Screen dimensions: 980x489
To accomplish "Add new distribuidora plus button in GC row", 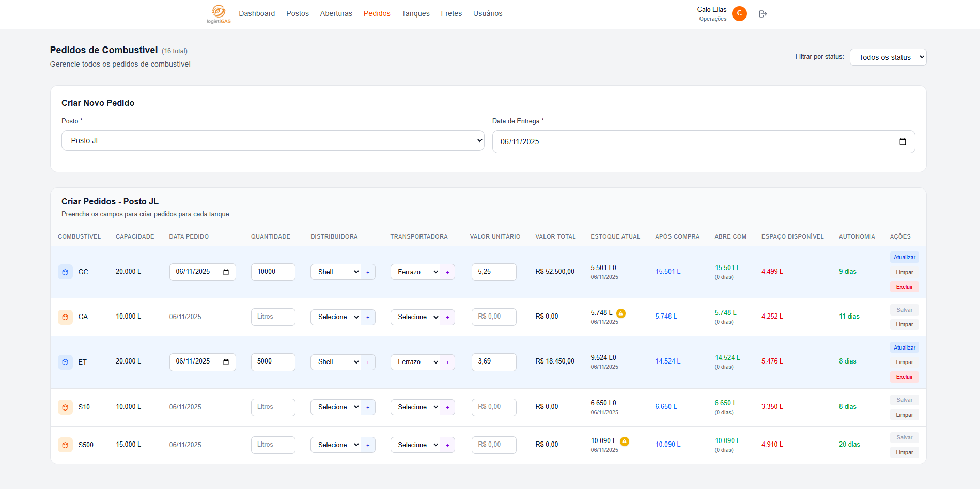I will (368, 272).
